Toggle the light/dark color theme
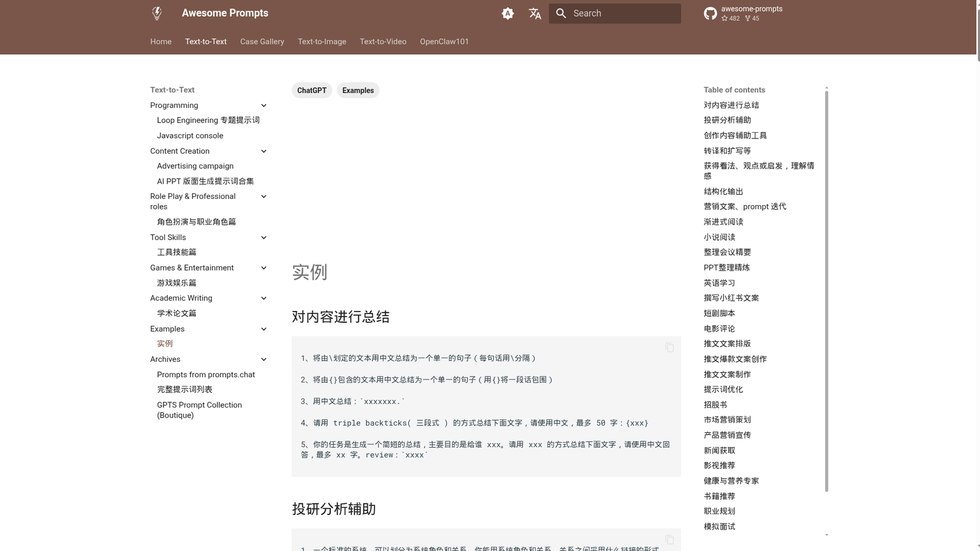Image resolution: width=980 pixels, height=551 pixels. pos(508,13)
